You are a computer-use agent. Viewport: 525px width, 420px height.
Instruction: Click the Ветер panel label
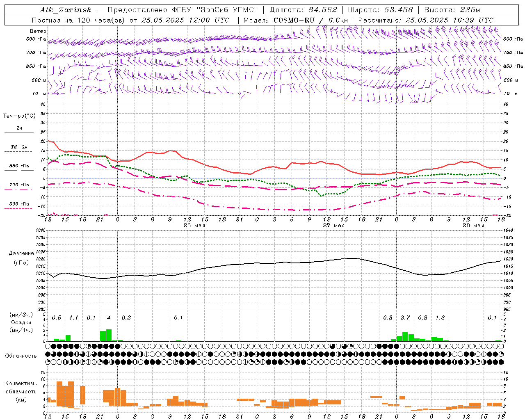[x=38, y=31]
